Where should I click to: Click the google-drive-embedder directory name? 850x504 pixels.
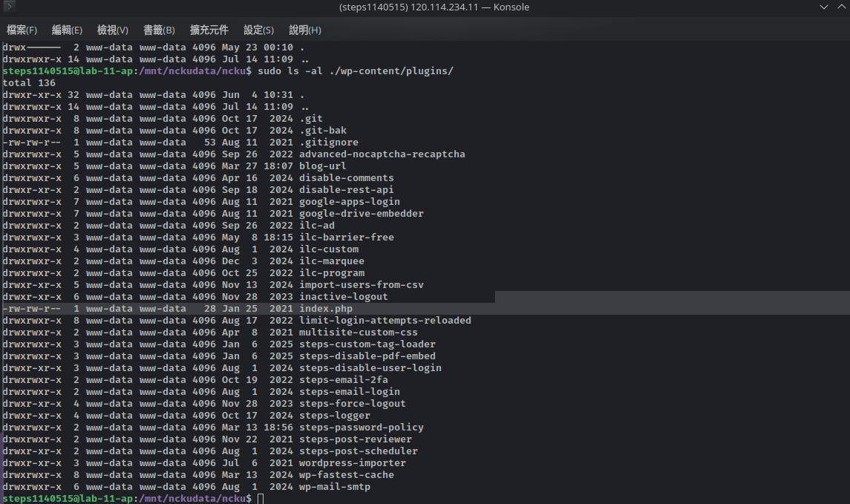point(361,214)
